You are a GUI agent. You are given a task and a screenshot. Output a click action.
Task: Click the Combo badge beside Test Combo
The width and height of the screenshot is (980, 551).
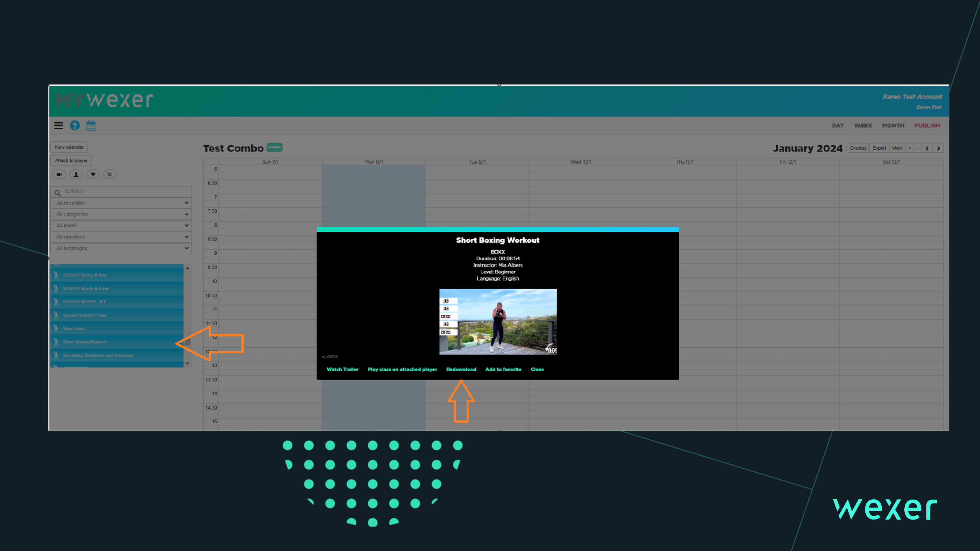click(274, 147)
